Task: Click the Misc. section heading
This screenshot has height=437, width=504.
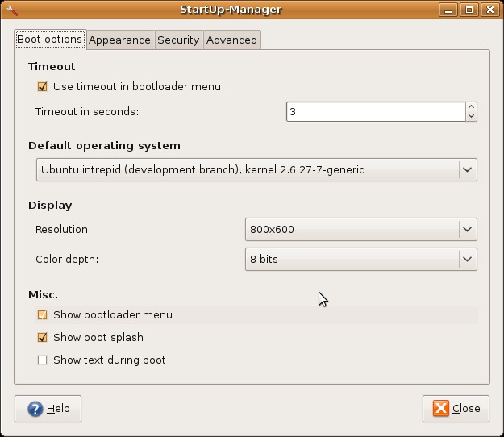Action: click(x=43, y=294)
